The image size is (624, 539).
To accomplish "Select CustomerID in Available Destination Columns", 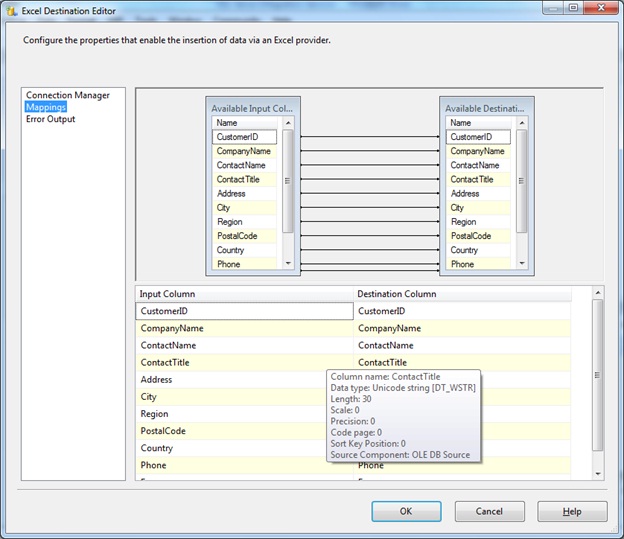I will click(478, 137).
